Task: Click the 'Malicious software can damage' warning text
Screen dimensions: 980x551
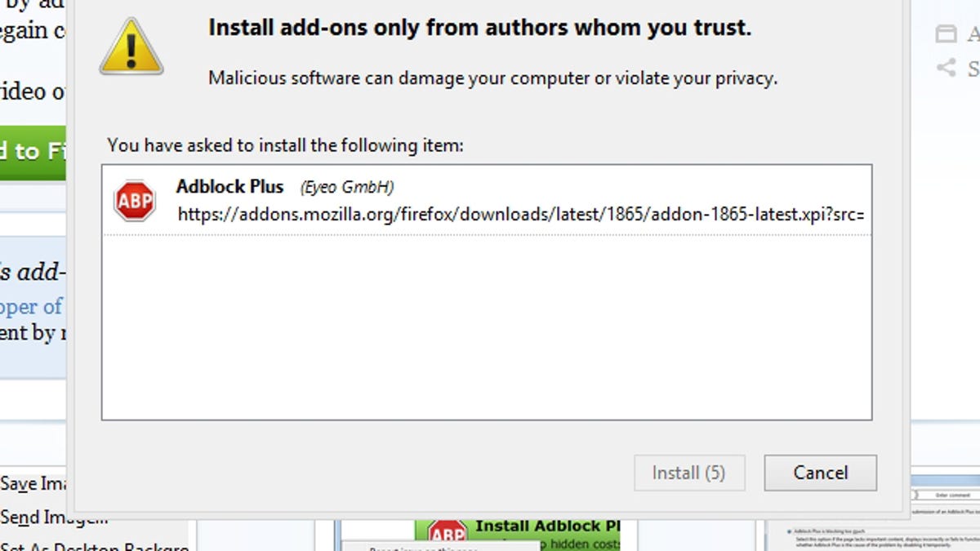Action: tap(492, 78)
